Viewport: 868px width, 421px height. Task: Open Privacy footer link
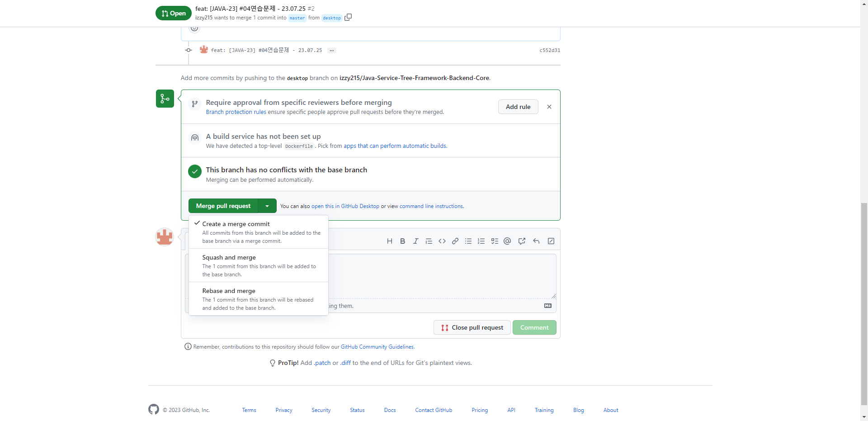point(284,410)
